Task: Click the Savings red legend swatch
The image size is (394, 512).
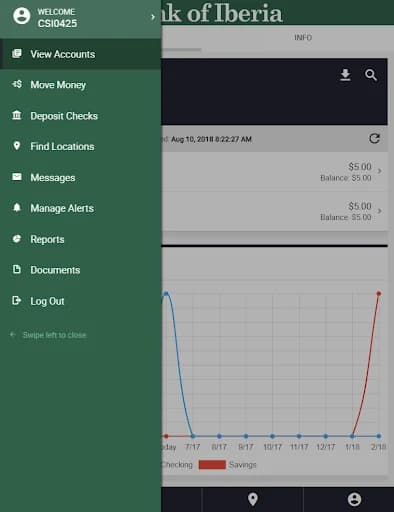Action: (x=212, y=464)
